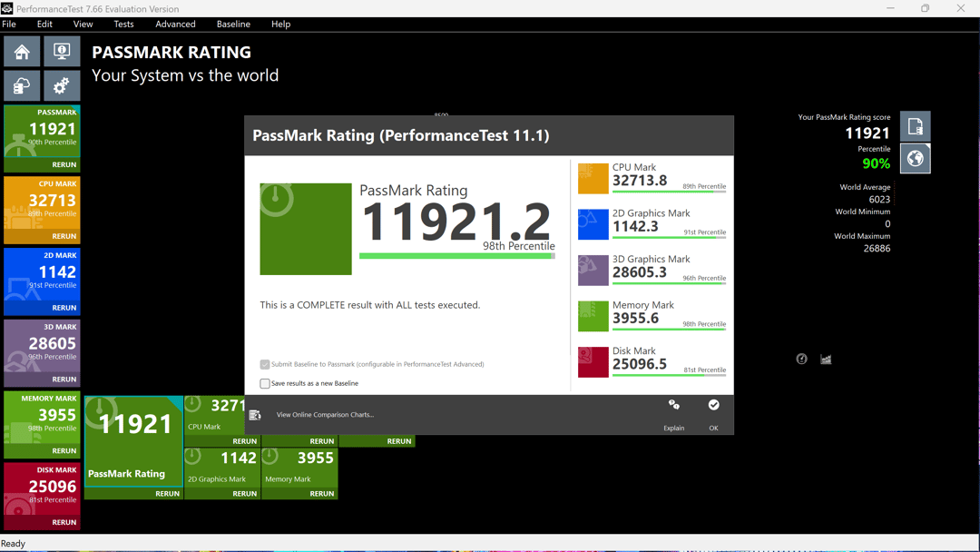Rerun the Memory Mark sidebar test

pyautogui.click(x=64, y=450)
